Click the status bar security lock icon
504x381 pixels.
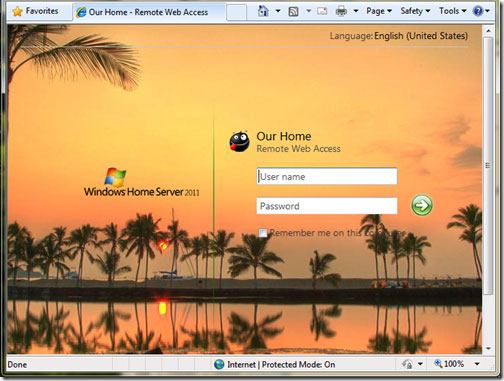[x=407, y=364]
